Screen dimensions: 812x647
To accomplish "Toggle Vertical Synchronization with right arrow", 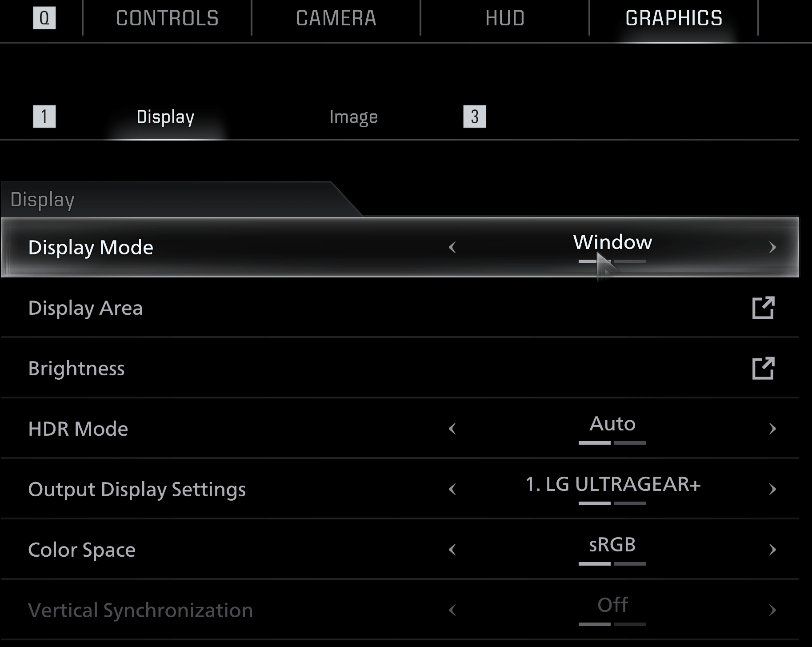I will tap(772, 610).
